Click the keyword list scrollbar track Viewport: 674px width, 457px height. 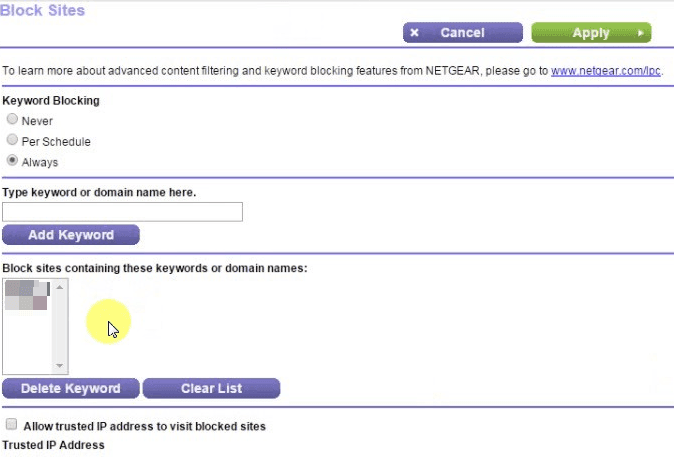tap(60, 330)
